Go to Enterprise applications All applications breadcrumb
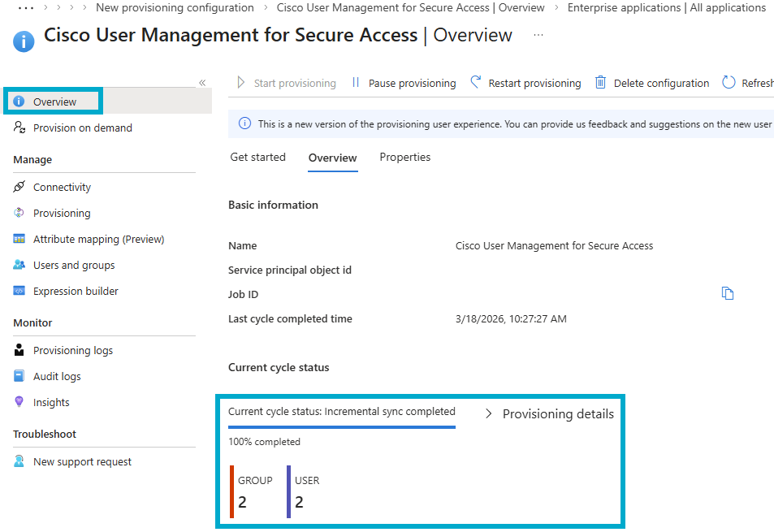This screenshot has width=774, height=532. pyautogui.click(x=667, y=8)
